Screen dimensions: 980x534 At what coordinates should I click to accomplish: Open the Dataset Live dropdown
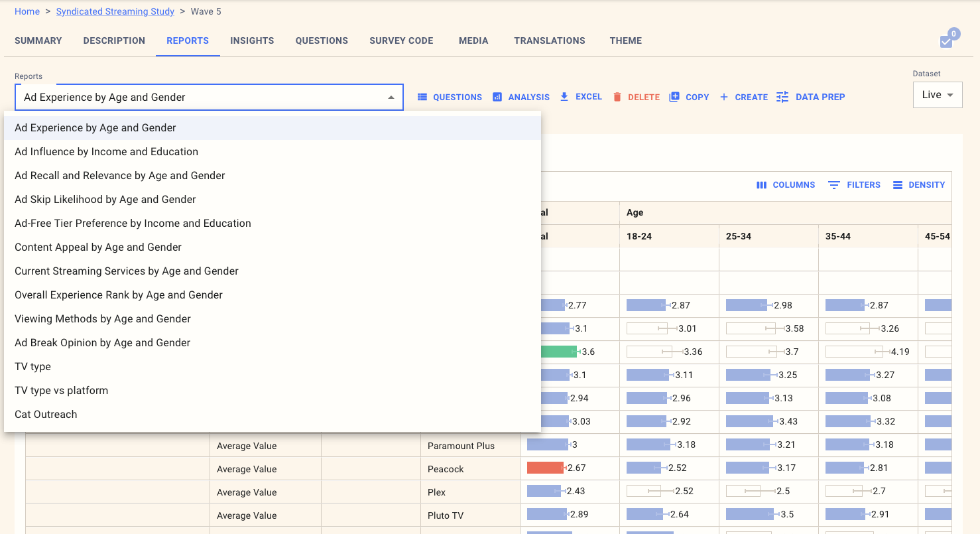point(937,95)
